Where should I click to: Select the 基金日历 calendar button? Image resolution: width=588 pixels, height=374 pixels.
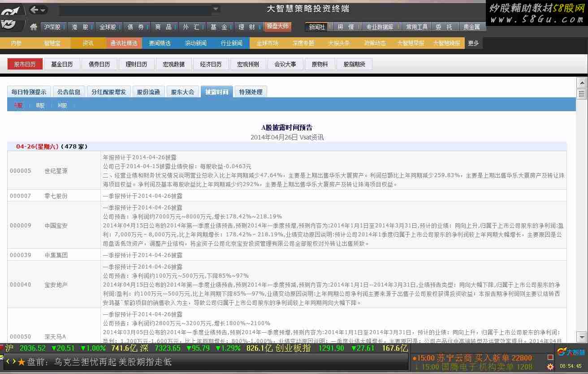coord(62,64)
